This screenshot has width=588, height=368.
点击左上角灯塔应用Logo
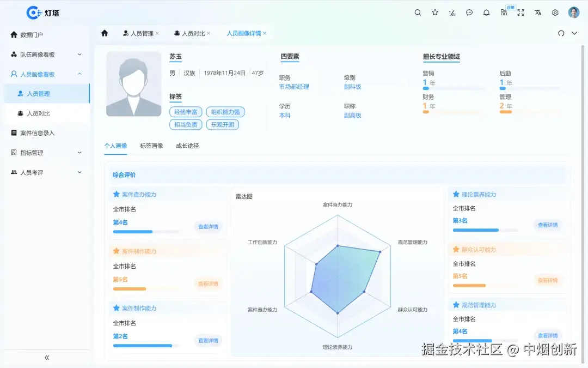click(33, 12)
